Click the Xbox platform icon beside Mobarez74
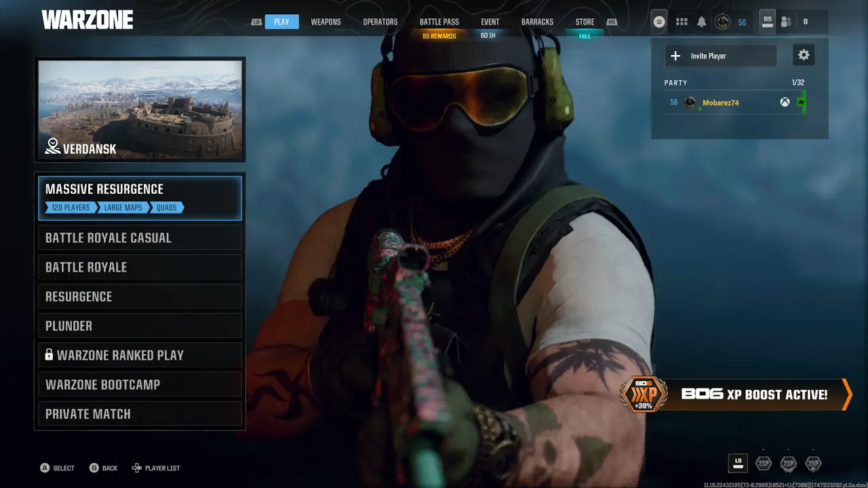The width and height of the screenshot is (868, 488). click(785, 102)
